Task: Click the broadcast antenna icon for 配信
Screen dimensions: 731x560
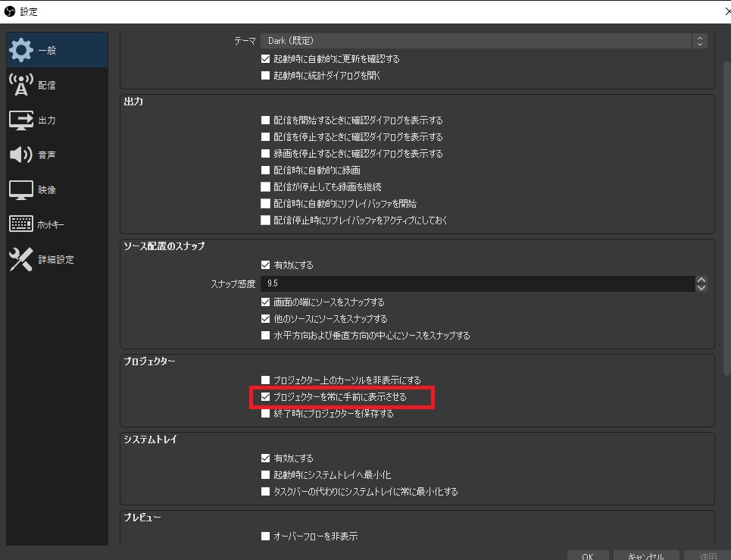Action: click(21, 85)
